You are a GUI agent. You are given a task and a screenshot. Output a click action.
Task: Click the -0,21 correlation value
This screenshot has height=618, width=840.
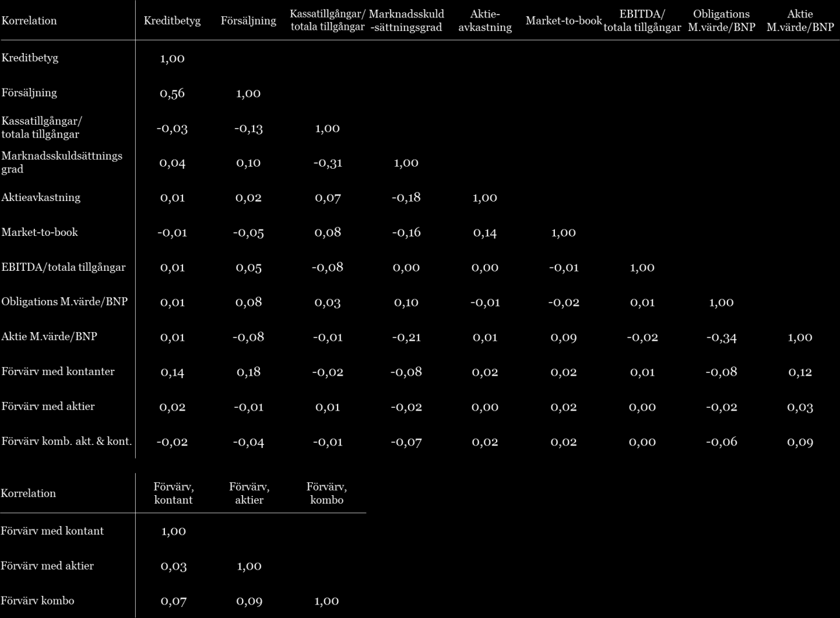pos(406,337)
